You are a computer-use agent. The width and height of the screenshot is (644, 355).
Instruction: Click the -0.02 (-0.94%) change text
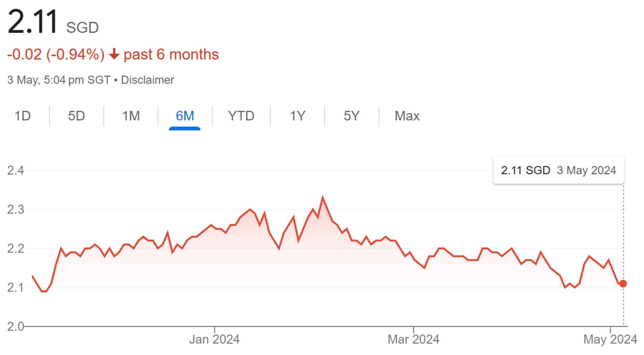56,54
